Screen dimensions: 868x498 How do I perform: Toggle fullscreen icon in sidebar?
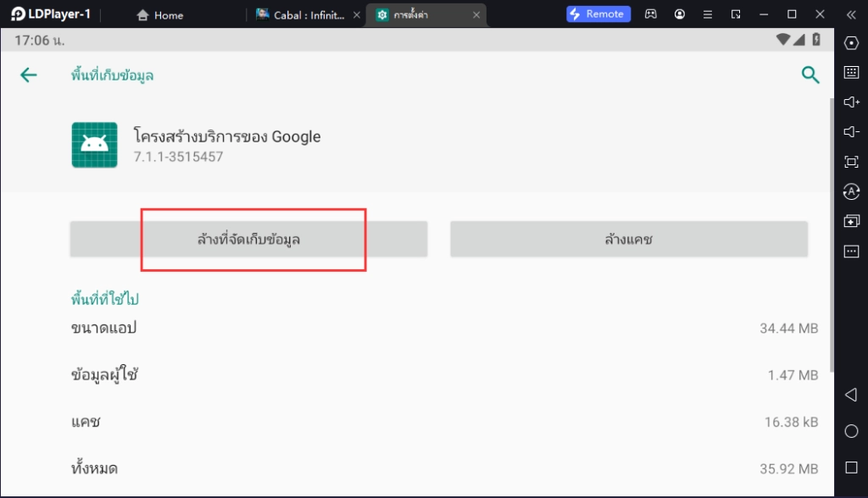tap(851, 162)
